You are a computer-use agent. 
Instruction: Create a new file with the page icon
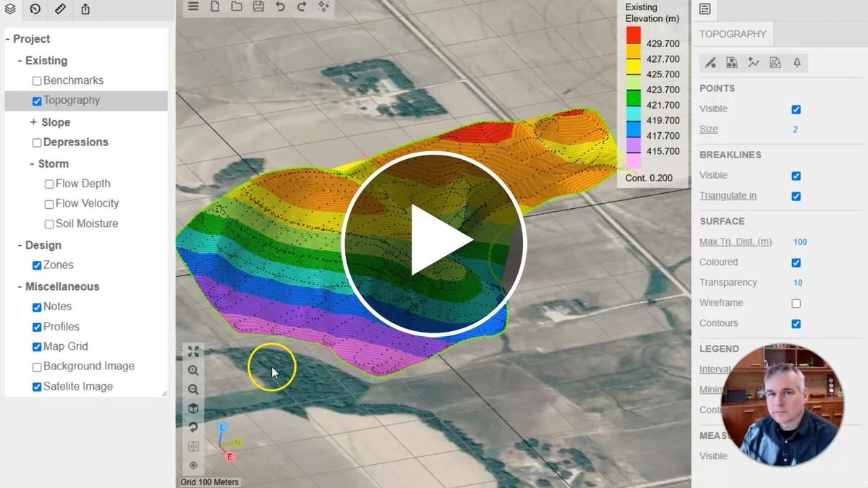pyautogui.click(x=215, y=7)
